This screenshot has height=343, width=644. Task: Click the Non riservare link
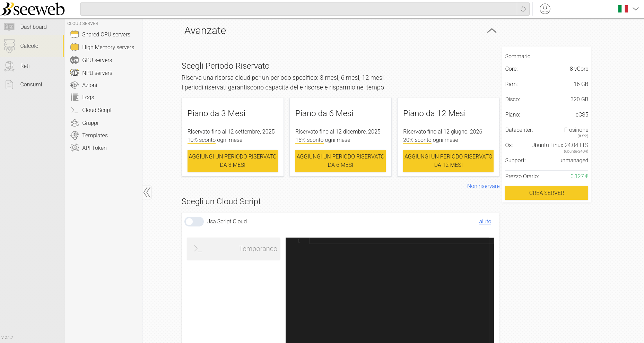(483, 186)
